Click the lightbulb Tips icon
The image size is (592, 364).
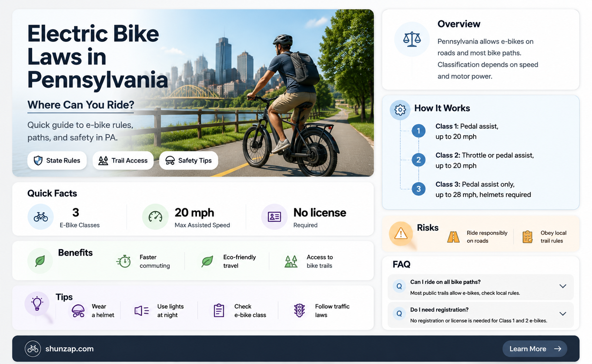click(x=37, y=304)
